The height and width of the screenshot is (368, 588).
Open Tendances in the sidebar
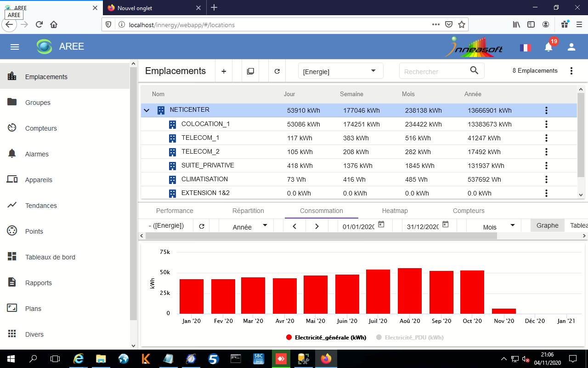pos(65,206)
